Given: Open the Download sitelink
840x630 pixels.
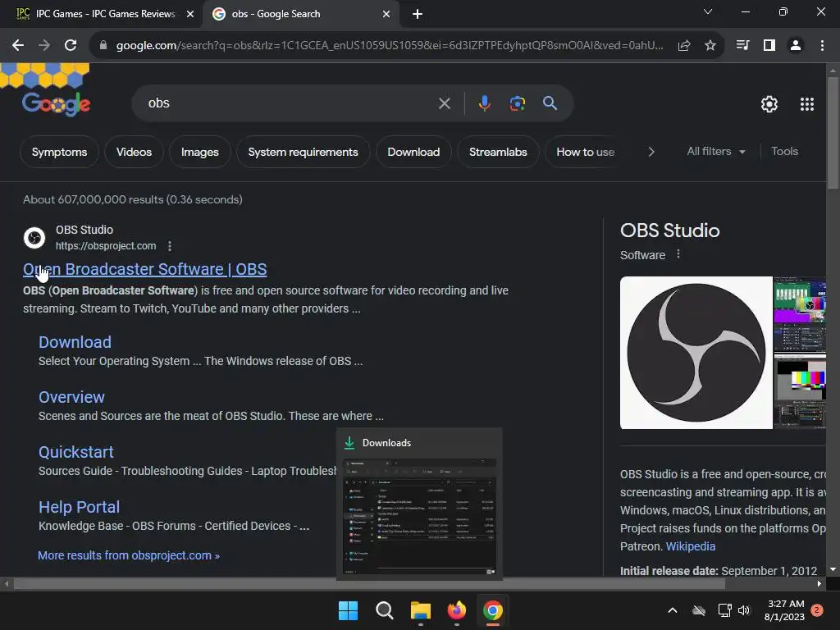Looking at the screenshot, I should [x=75, y=342].
